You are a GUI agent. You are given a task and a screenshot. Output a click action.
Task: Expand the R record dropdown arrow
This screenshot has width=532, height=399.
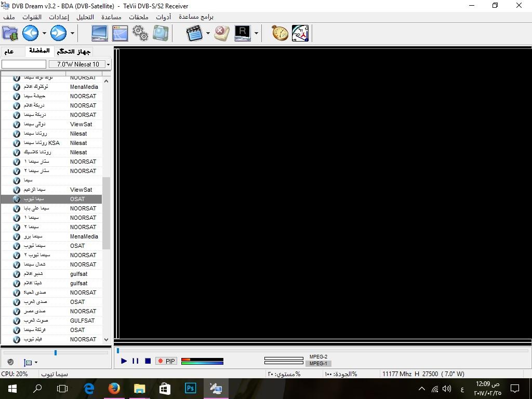coord(256,33)
